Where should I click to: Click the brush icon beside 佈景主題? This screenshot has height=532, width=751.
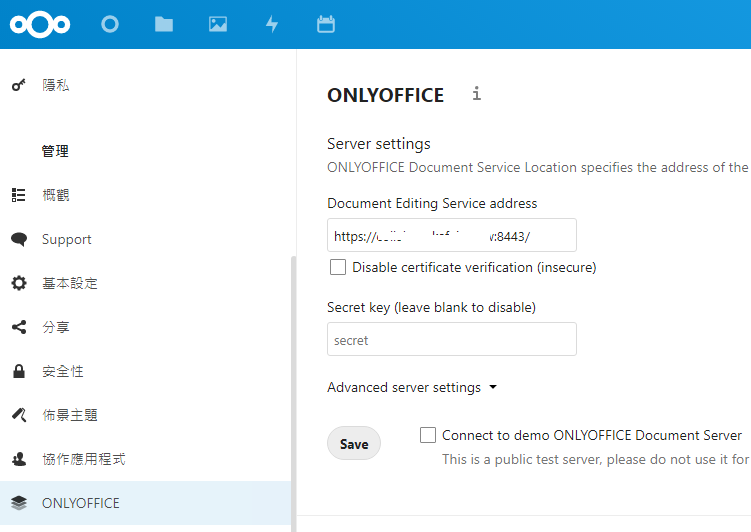point(19,415)
